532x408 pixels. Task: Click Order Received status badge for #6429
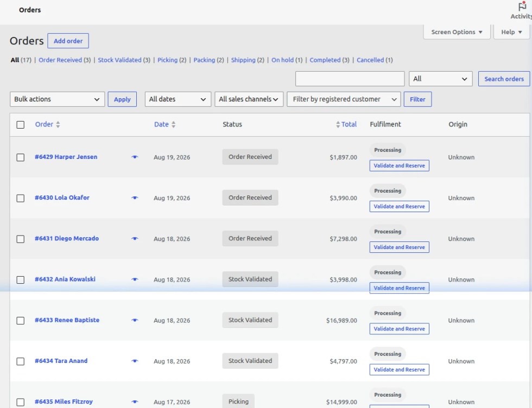tap(250, 157)
